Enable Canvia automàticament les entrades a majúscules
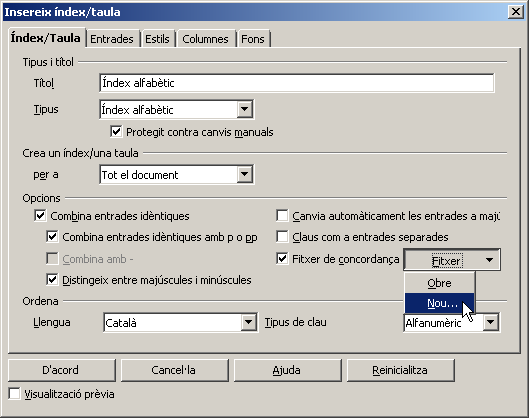 [x=282, y=215]
